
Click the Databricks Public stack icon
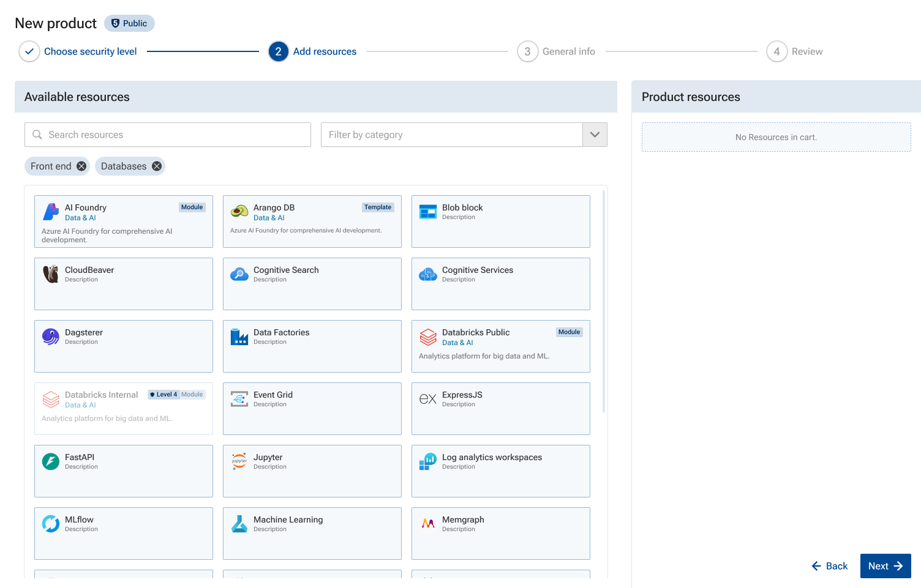point(428,337)
